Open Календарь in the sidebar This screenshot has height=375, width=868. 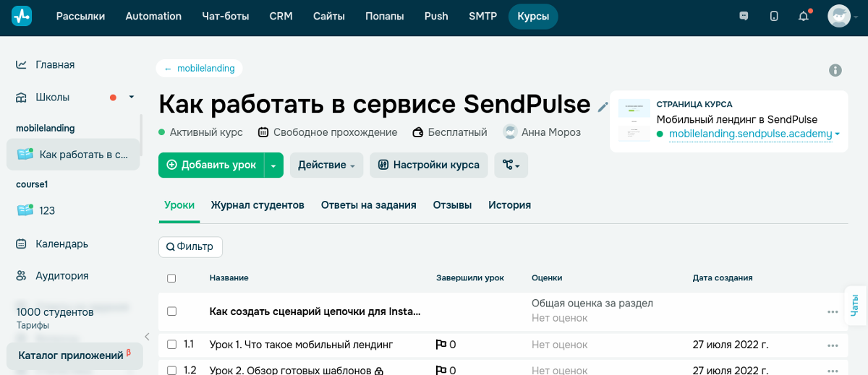(61, 243)
